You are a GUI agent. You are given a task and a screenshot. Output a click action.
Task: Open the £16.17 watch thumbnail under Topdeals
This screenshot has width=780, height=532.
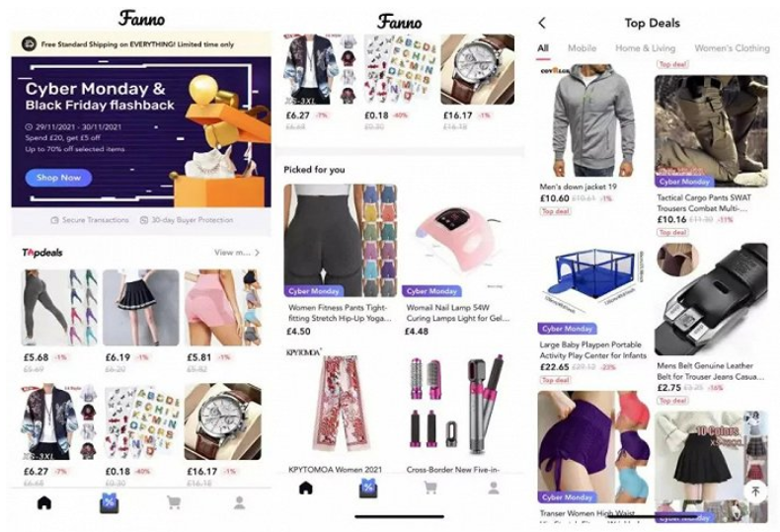click(223, 421)
